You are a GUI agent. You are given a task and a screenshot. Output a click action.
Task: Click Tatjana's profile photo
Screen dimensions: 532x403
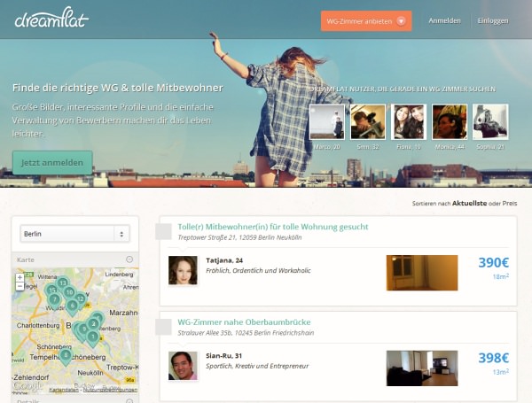183,270
